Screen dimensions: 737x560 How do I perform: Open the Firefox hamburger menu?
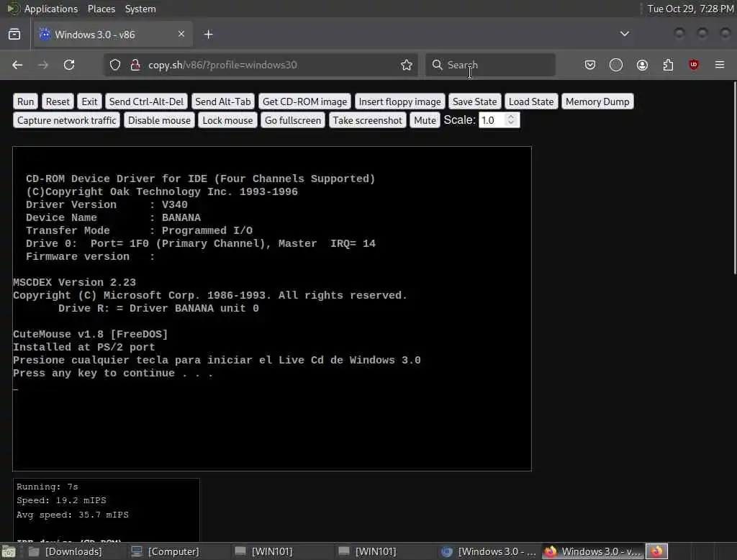[x=720, y=65]
